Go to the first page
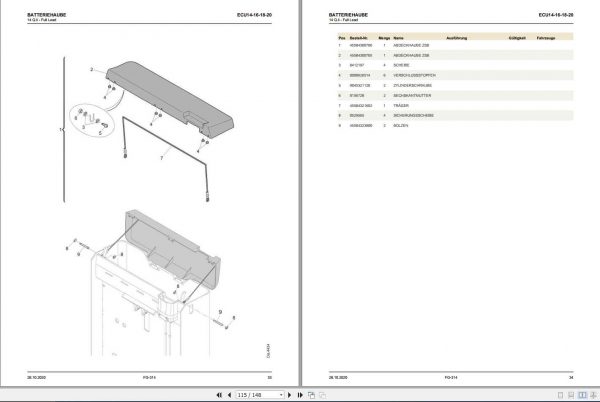The height and width of the screenshot is (402, 600). pos(219,395)
